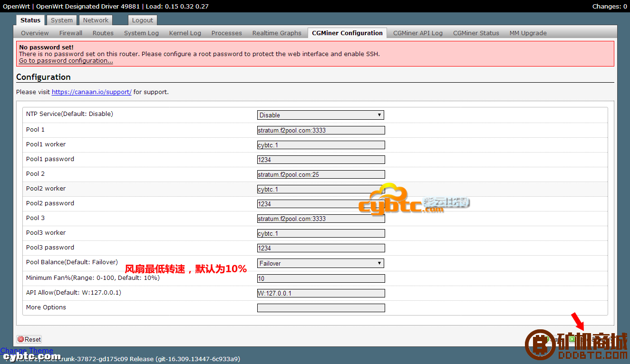The image size is (630, 364).
Task: View the Kernel Log subtab
Action: [x=185, y=33]
